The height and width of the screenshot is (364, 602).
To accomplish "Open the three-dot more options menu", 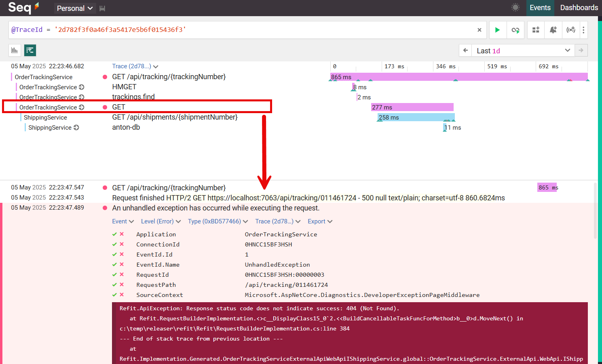I will click(583, 30).
